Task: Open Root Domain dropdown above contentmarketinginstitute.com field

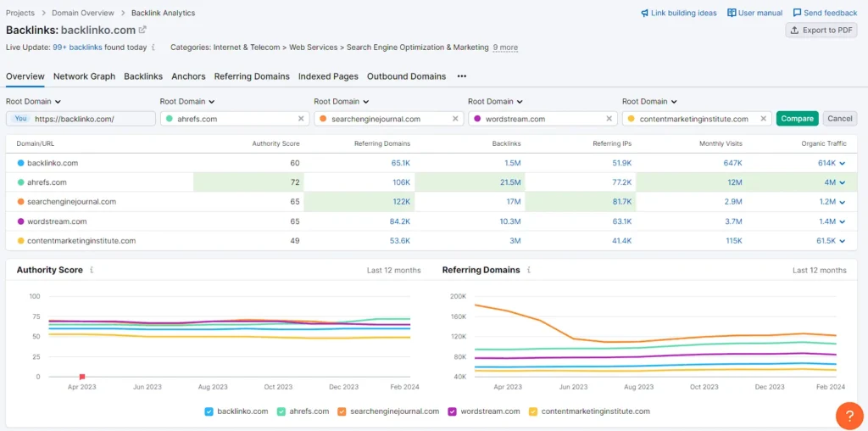Action: coord(649,101)
